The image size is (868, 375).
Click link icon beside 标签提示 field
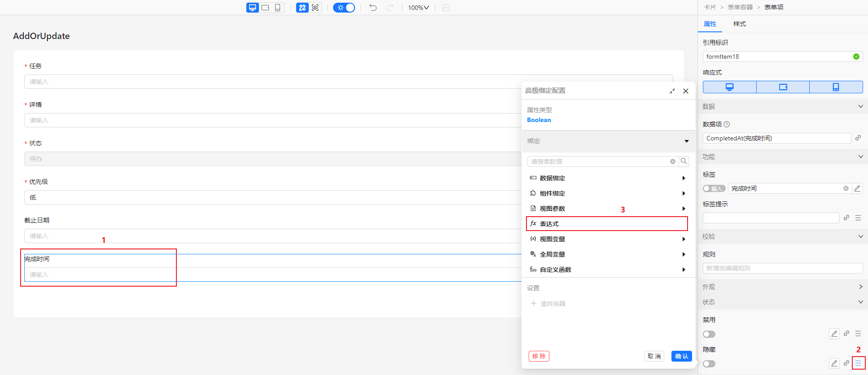tap(846, 218)
